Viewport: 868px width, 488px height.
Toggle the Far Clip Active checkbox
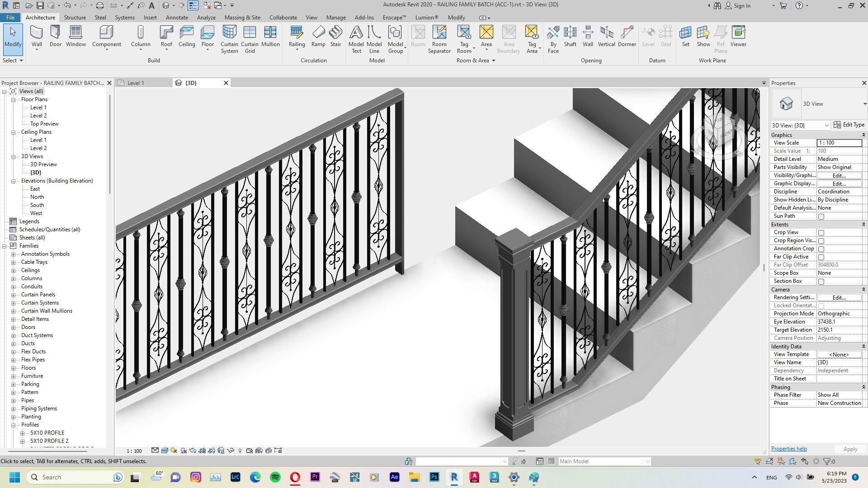pos(821,257)
